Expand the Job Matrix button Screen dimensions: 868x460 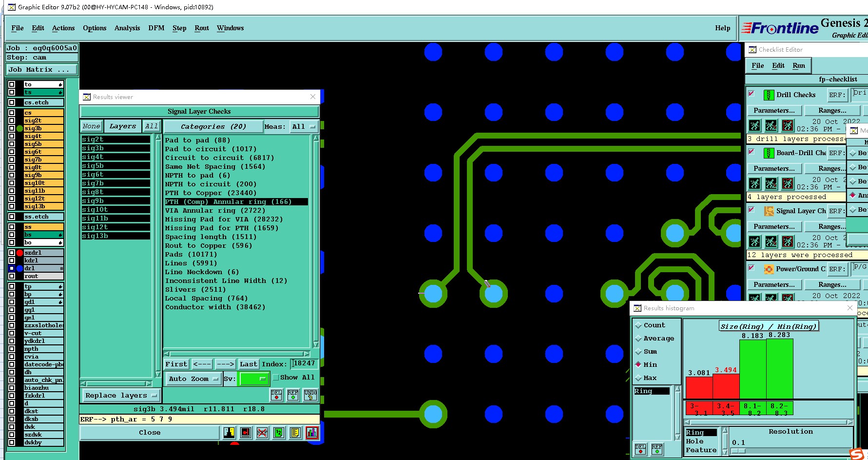[41, 70]
